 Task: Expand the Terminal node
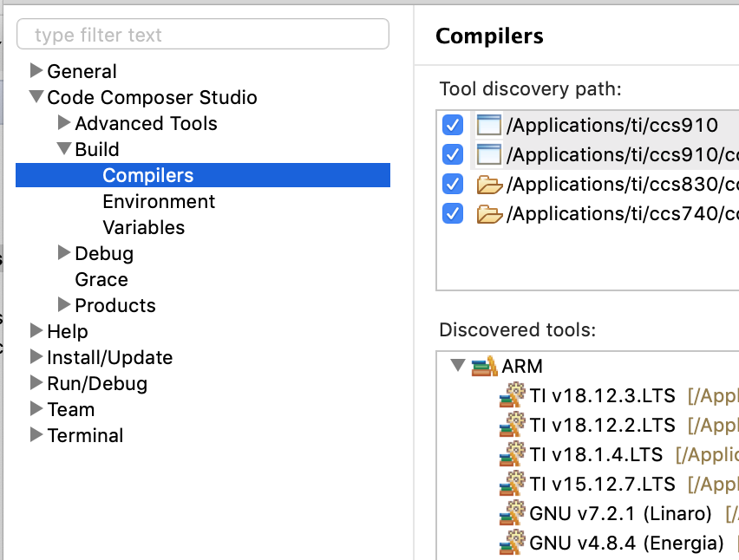36,434
